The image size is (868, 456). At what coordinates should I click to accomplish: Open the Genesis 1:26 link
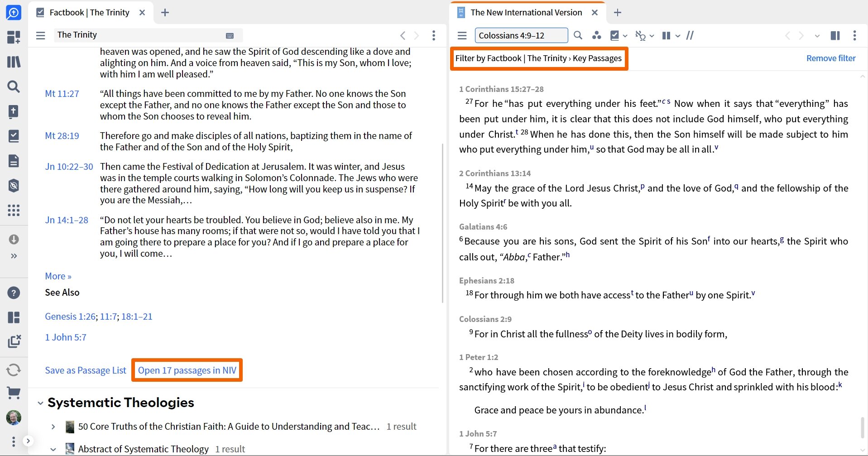[x=70, y=317]
